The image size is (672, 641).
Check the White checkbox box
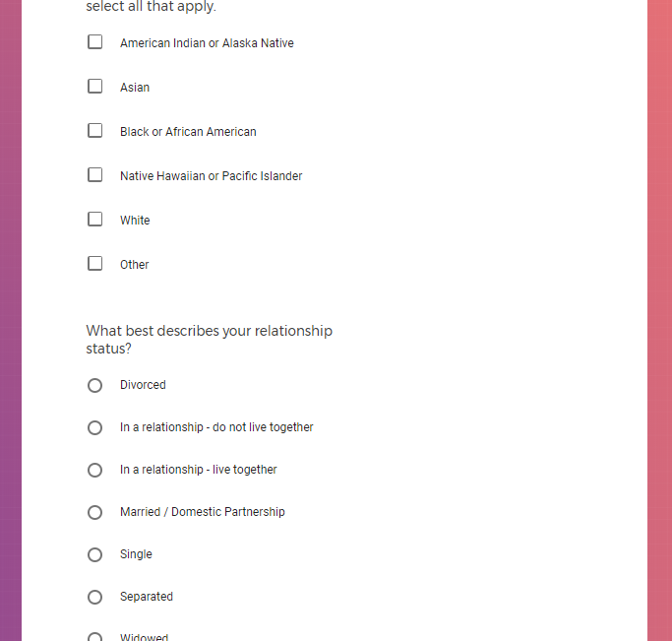tap(95, 220)
